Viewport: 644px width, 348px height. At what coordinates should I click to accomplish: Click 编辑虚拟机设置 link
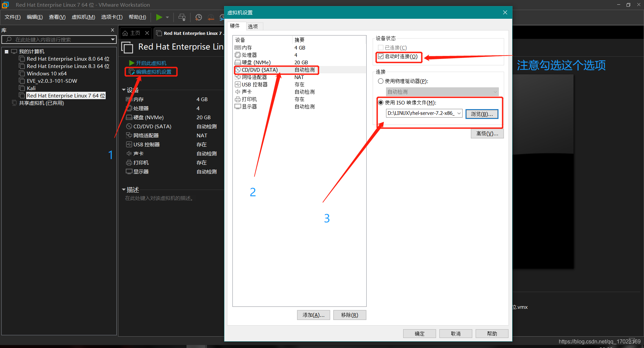154,72
